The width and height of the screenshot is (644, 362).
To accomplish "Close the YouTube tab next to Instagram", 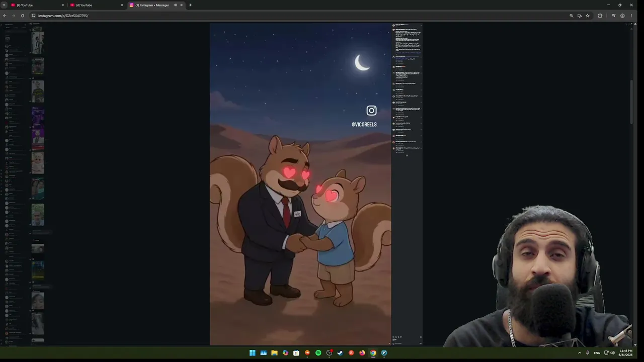I will pos(122,5).
